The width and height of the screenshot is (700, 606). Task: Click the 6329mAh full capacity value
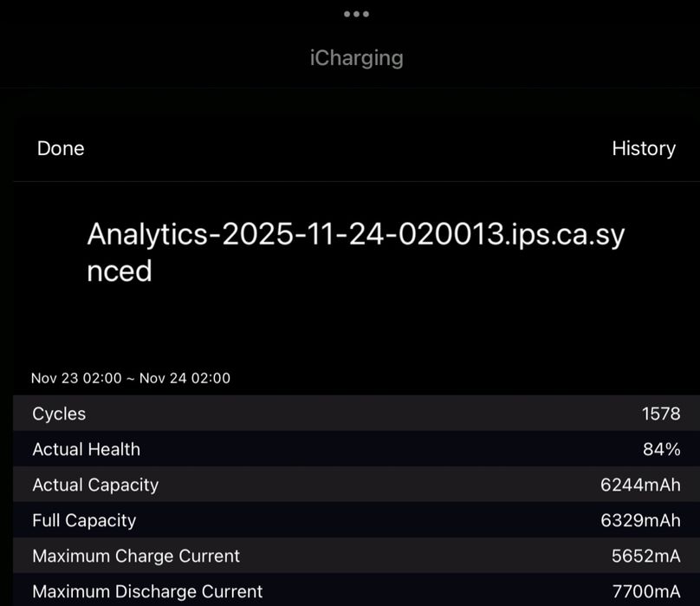(x=640, y=520)
